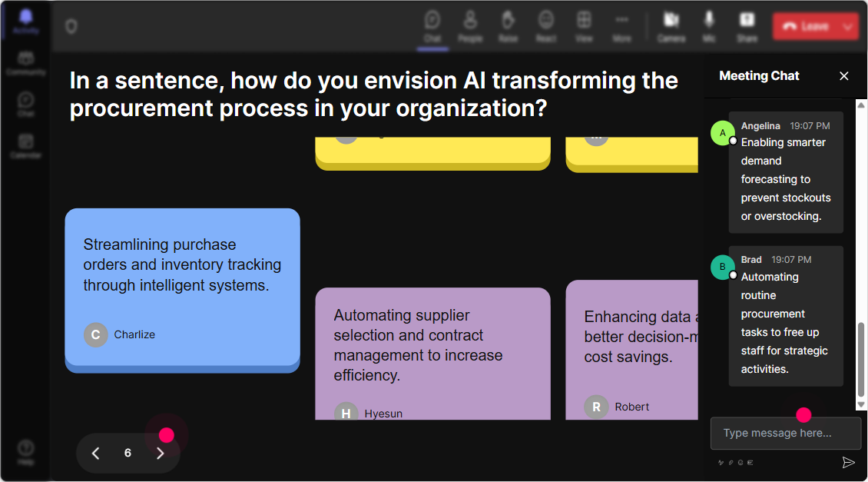Click the chat scrollbar thumb
The height and width of the screenshot is (482, 868).
click(861, 360)
